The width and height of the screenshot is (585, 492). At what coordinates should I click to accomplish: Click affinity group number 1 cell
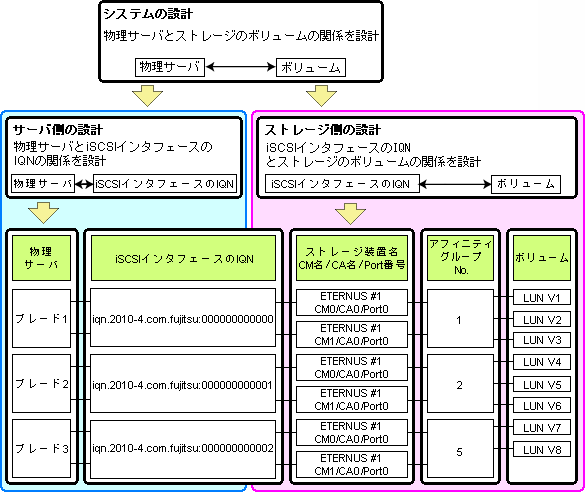click(x=460, y=319)
